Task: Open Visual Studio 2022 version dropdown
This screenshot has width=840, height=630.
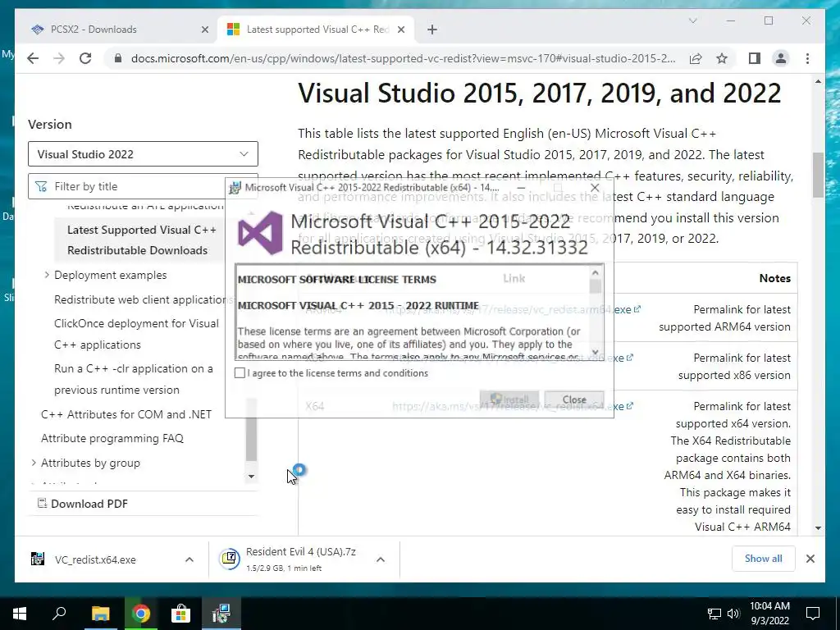Action: coord(143,154)
